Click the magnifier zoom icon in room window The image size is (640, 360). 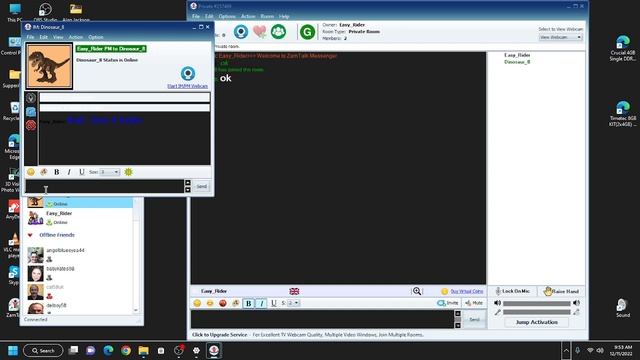[x=417, y=291]
